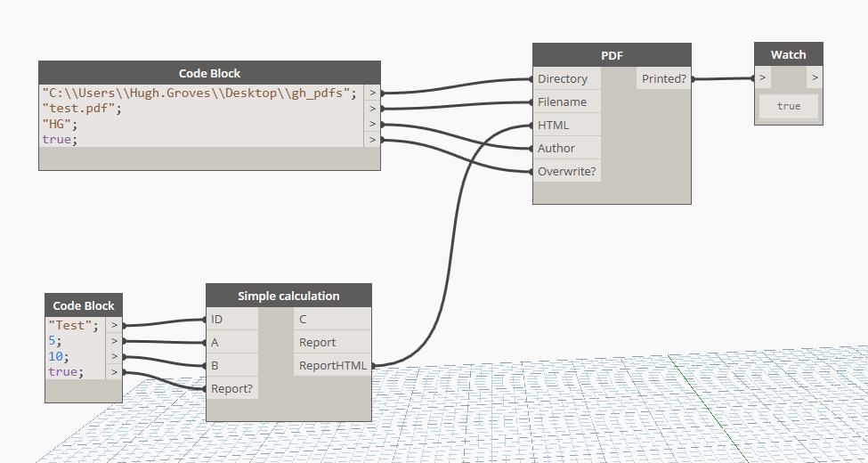The width and height of the screenshot is (868, 463).
Task: Click the C output port on Simple calculation
Action: coord(332,319)
